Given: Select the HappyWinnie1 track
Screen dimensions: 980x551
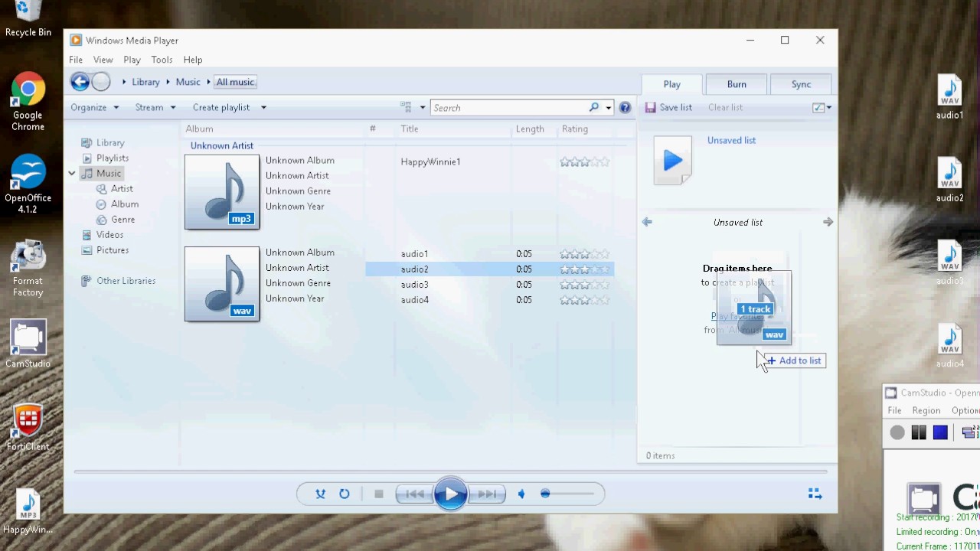Looking at the screenshot, I should pos(430,162).
